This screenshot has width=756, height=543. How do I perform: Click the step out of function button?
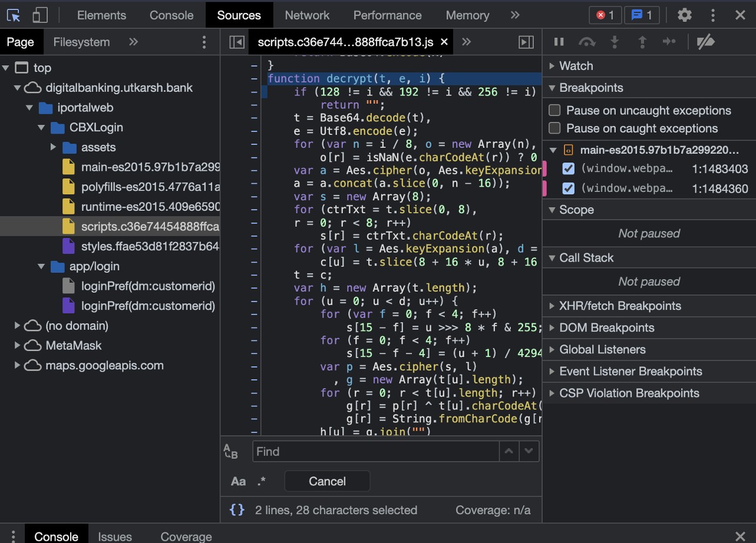pos(642,42)
